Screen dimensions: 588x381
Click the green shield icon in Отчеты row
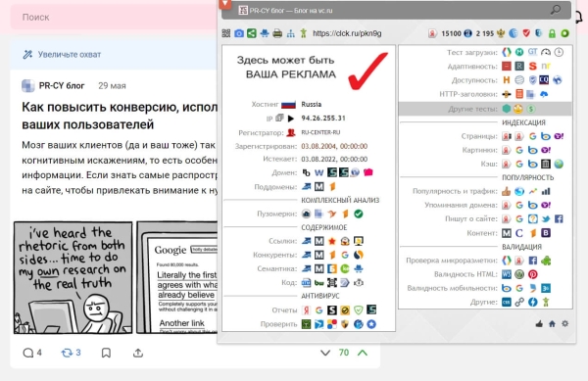[x=358, y=310]
